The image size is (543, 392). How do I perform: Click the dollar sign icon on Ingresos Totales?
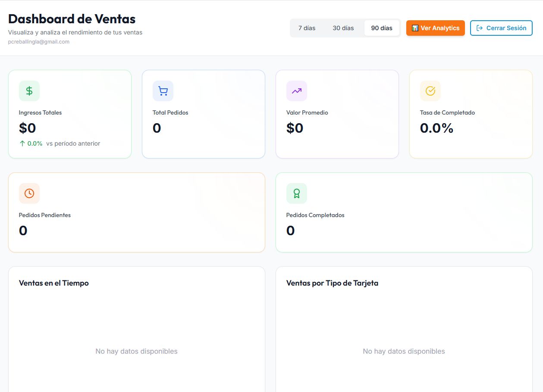pos(29,91)
